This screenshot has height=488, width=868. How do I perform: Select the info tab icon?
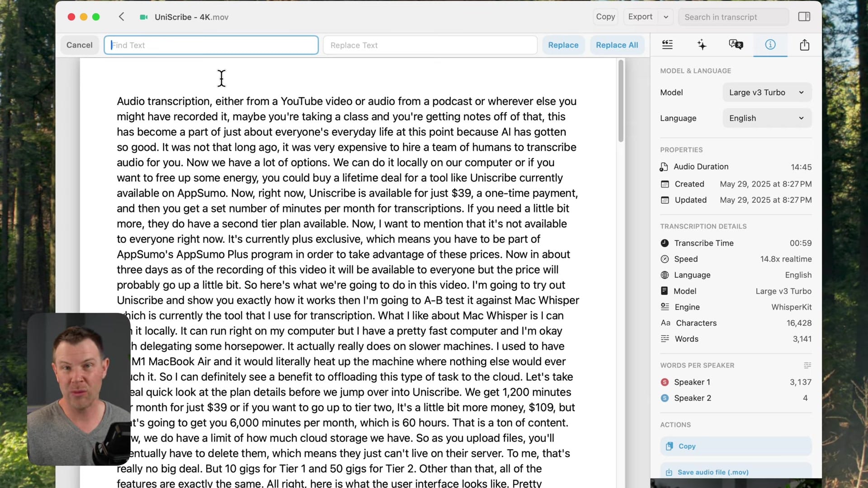coord(770,44)
